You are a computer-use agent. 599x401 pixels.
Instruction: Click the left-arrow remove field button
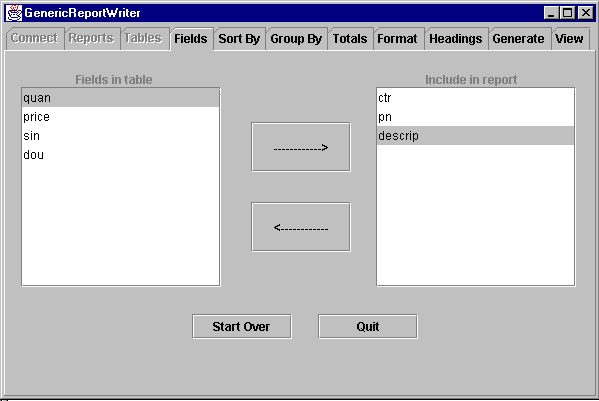click(301, 227)
